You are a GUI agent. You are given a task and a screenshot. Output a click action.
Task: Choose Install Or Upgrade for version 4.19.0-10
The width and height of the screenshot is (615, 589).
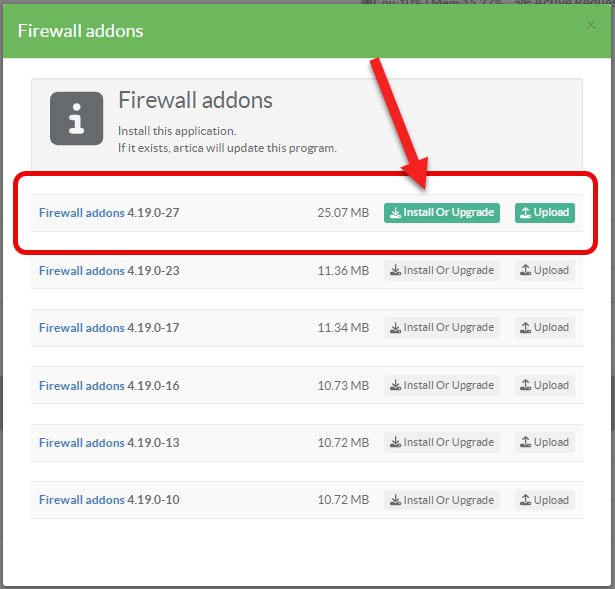pos(441,499)
